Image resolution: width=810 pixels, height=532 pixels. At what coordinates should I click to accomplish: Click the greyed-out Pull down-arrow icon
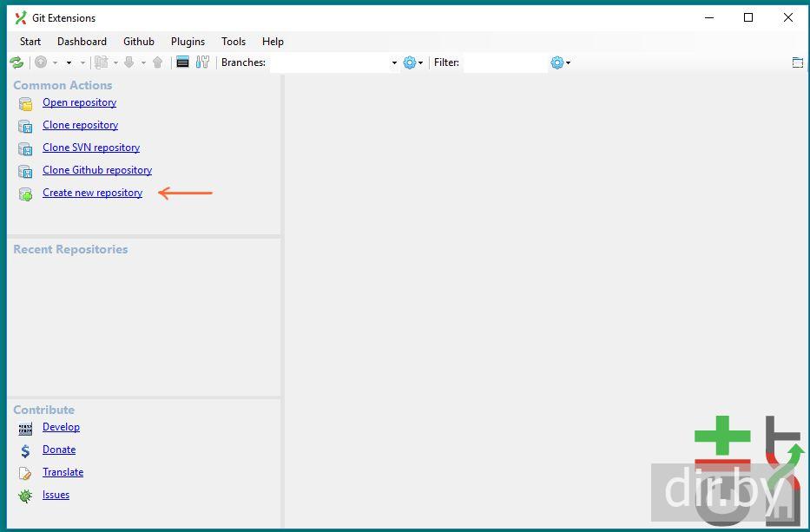click(129, 62)
